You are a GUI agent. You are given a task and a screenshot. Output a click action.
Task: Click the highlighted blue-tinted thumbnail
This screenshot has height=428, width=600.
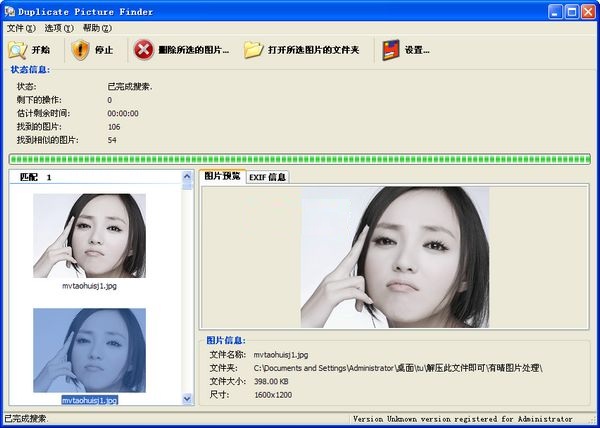coord(89,349)
